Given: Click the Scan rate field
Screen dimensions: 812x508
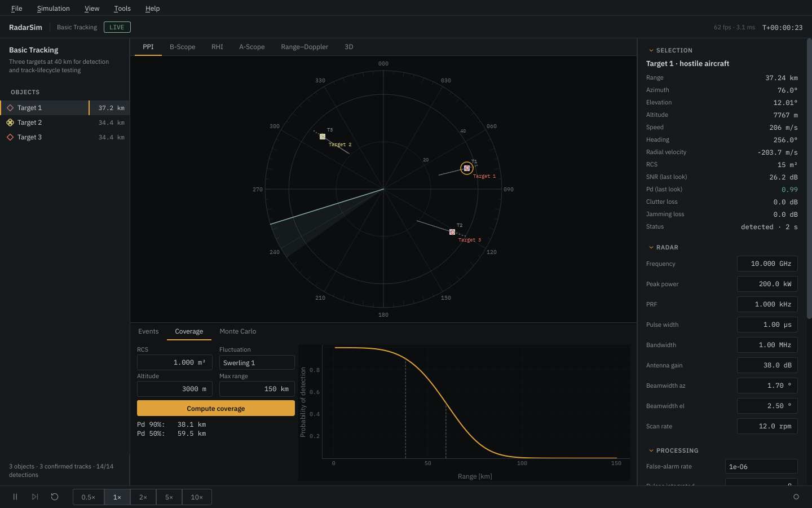Looking at the screenshot, I should (x=767, y=426).
